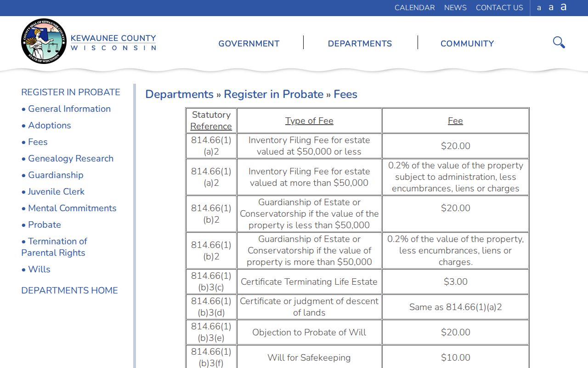Select 'Certificate or judgment of descent of lands'
This screenshot has height=368, width=588.
click(309, 307)
